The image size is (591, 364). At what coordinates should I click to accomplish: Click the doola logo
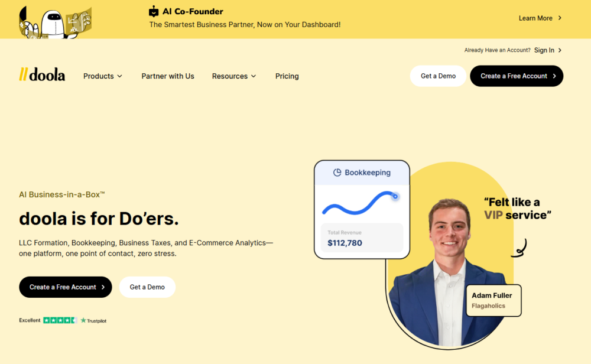click(x=42, y=74)
